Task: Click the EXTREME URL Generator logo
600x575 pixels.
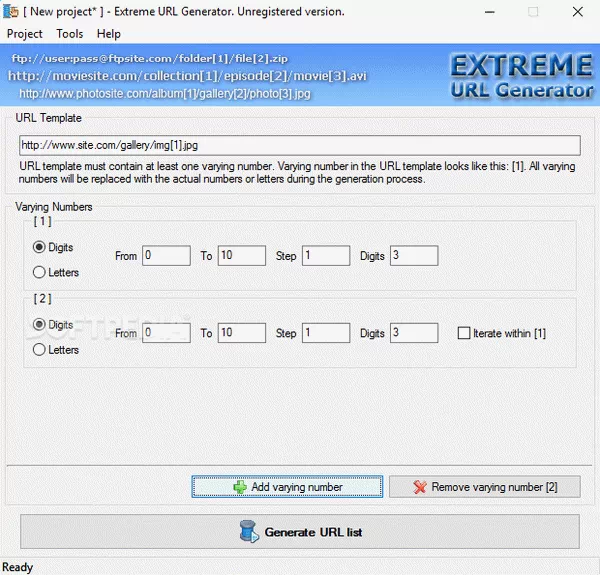Action: 522,76
